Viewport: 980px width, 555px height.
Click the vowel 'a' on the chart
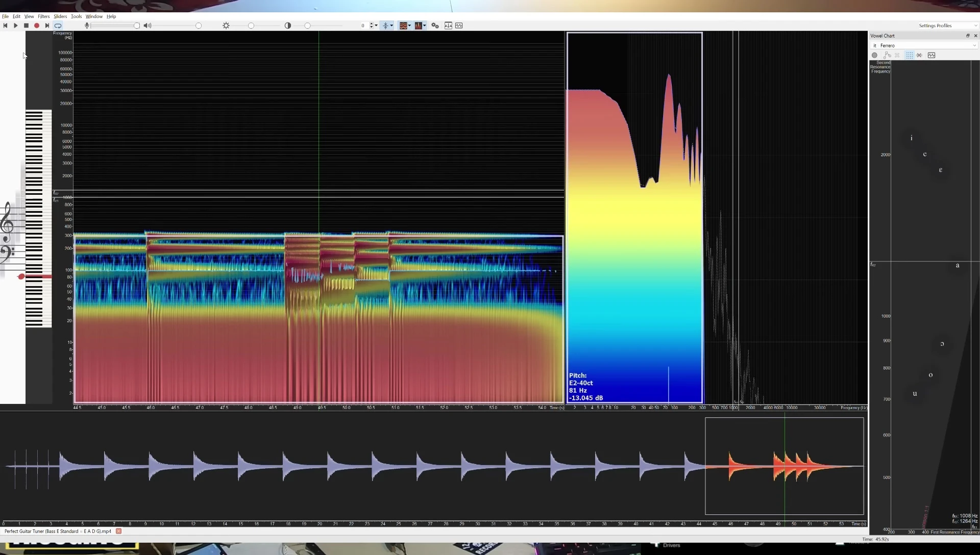pos(958,265)
